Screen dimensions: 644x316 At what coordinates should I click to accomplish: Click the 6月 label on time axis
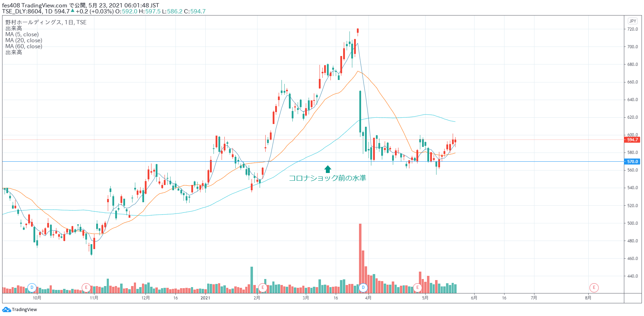(x=474, y=298)
